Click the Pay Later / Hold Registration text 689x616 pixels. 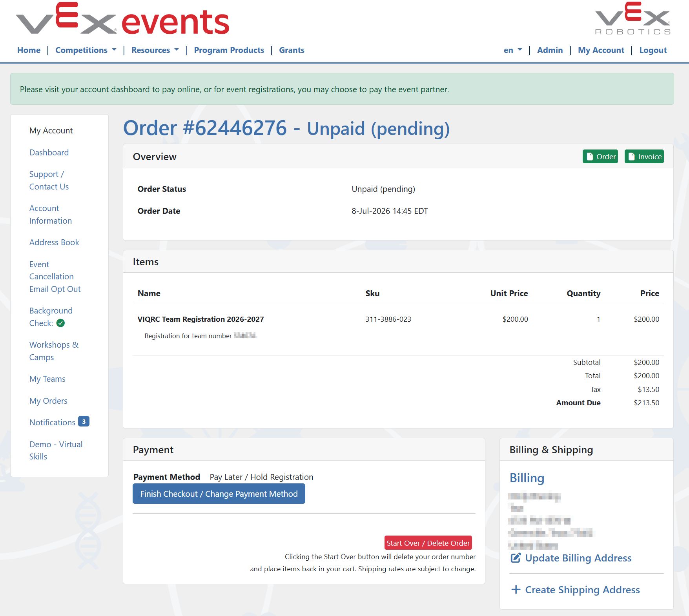tap(261, 477)
